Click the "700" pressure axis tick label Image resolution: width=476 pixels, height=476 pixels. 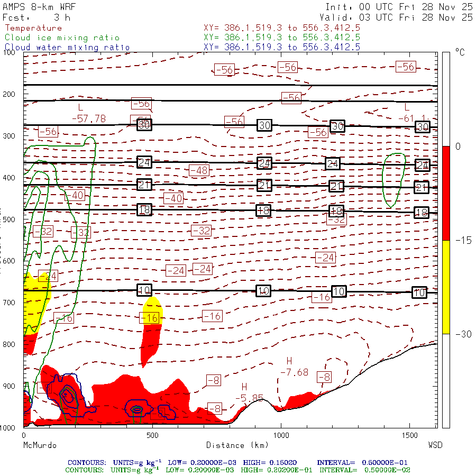point(9,303)
